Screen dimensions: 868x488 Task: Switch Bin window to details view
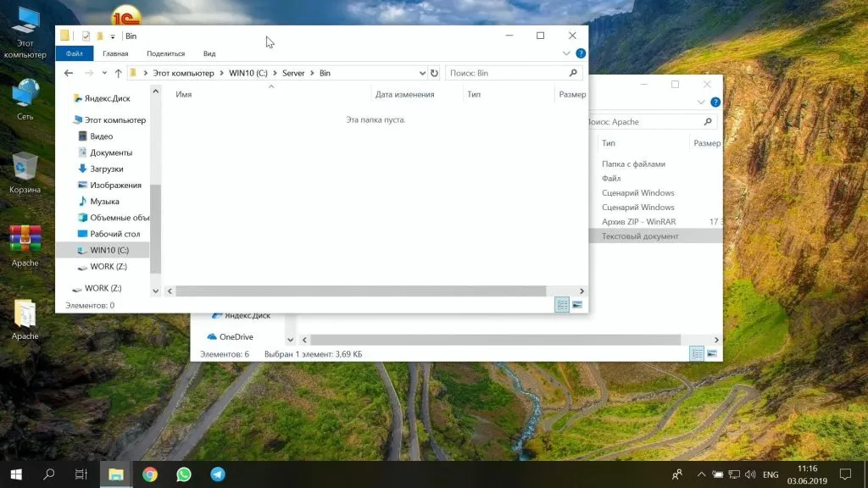[x=561, y=305]
